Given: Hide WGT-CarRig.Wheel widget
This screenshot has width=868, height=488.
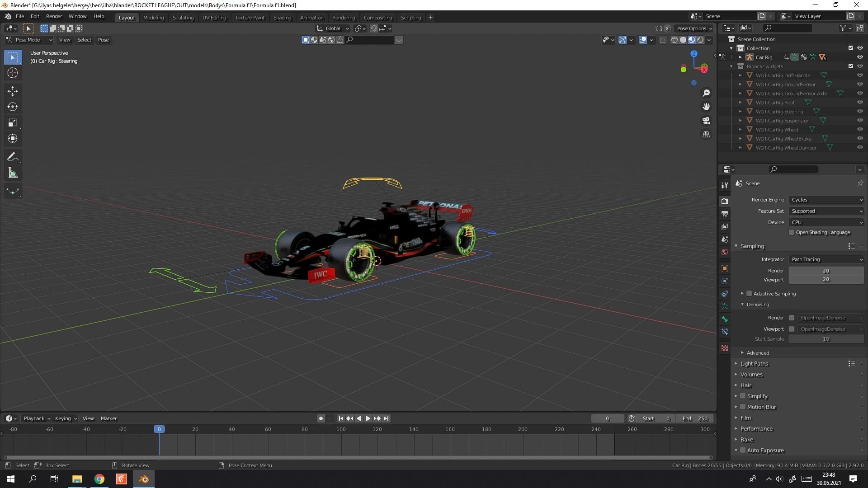Looking at the screenshot, I should click(x=860, y=129).
